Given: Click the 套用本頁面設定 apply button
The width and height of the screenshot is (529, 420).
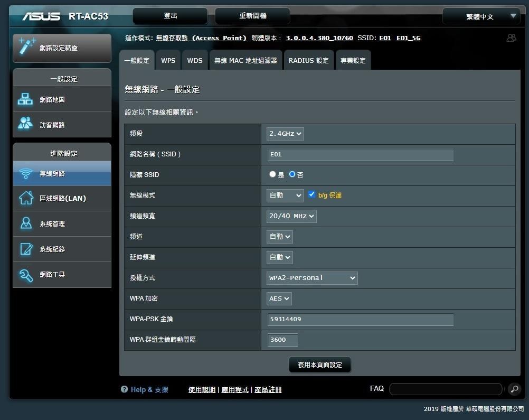Looking at the screenshot, I should tap(319, 365).
